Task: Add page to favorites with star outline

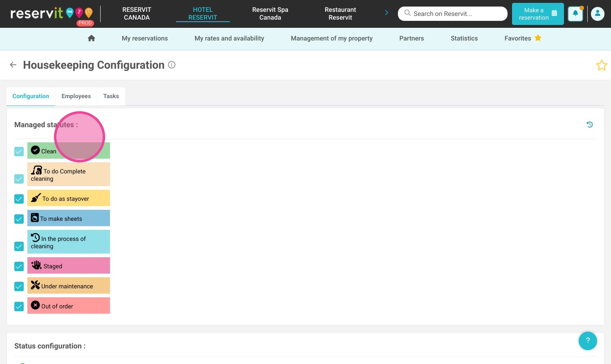Action: pyautogui.click(x=601, y=65)
